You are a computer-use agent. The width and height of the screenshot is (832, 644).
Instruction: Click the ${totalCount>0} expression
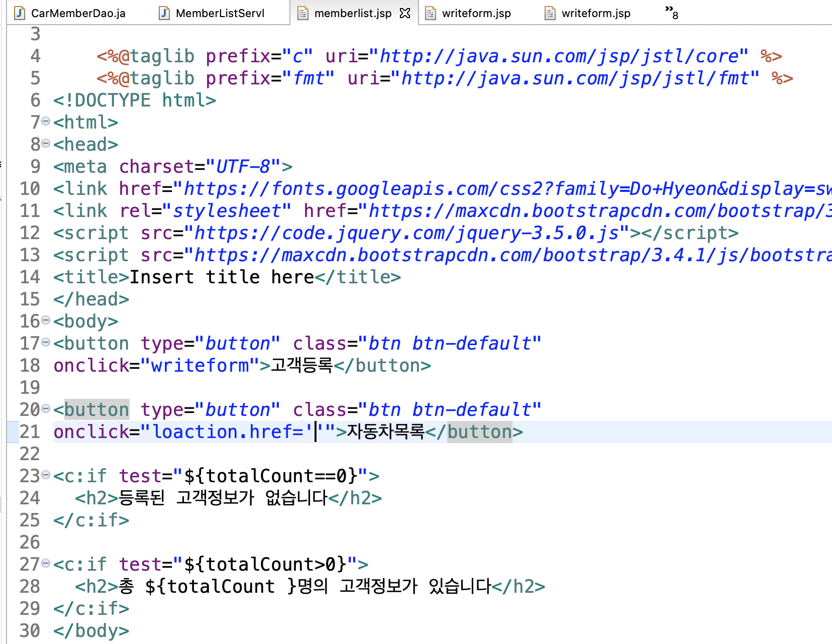(x=265, y=565)
